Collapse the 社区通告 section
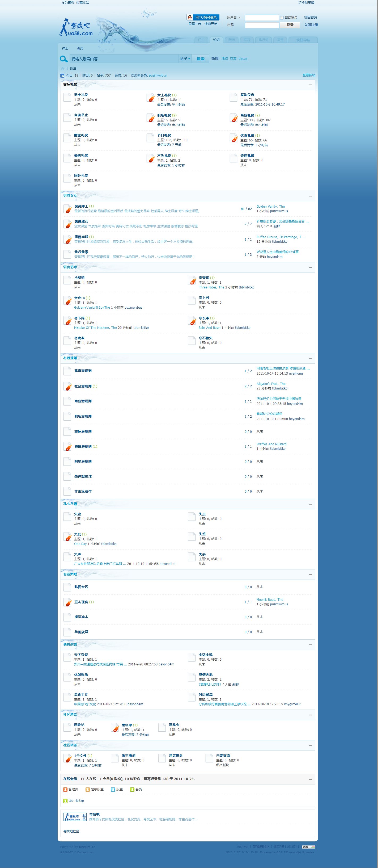This screenshot has width=378, height=868. point(310,715)
